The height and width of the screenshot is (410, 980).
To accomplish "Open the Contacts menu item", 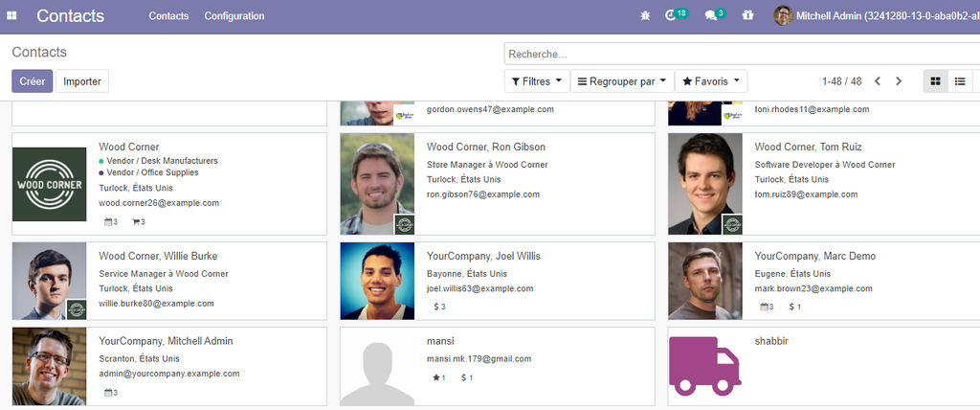I will tap(168, 16).
